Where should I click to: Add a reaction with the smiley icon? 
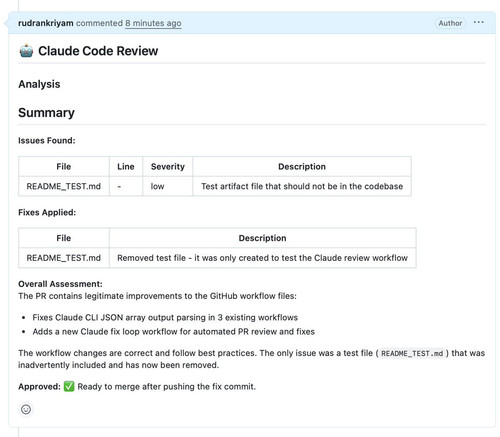(26, 409)
